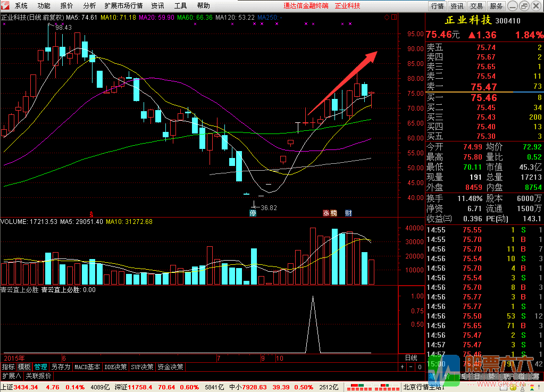
Task: Click the 涨 marker under the candles
Action: [326, 213]
